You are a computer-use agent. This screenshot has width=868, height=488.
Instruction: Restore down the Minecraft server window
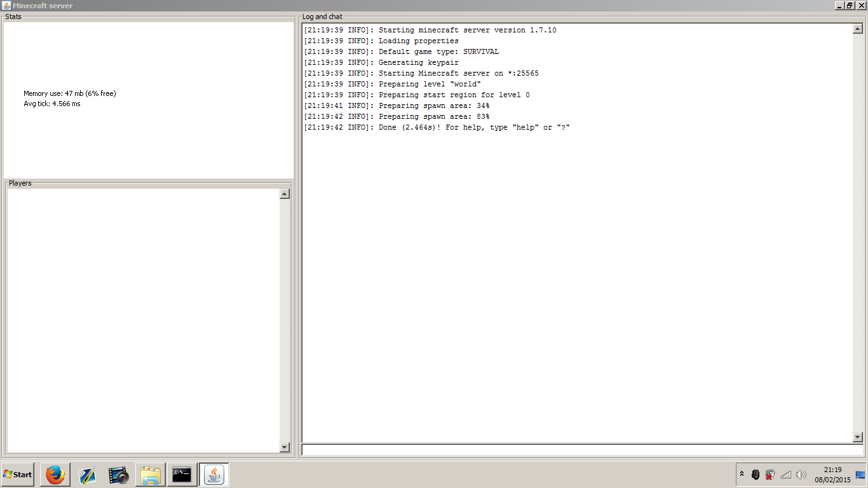[x=850, y=6]
